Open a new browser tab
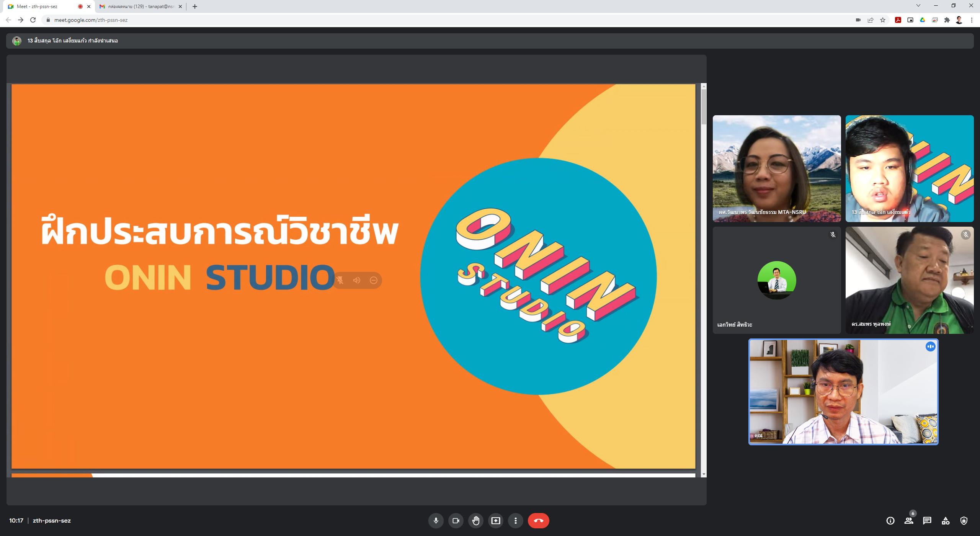Screen dimensions: 980x536 [x=195, y=7]
